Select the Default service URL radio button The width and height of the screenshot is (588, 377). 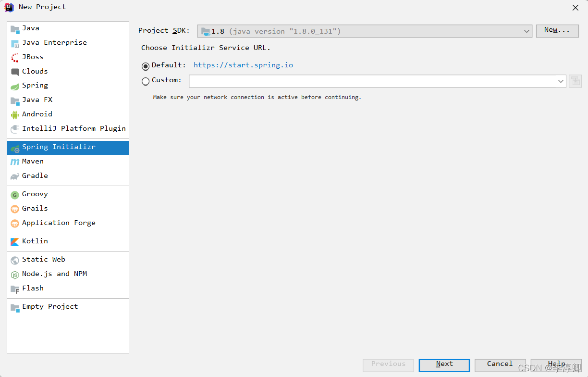coord(146,66)
